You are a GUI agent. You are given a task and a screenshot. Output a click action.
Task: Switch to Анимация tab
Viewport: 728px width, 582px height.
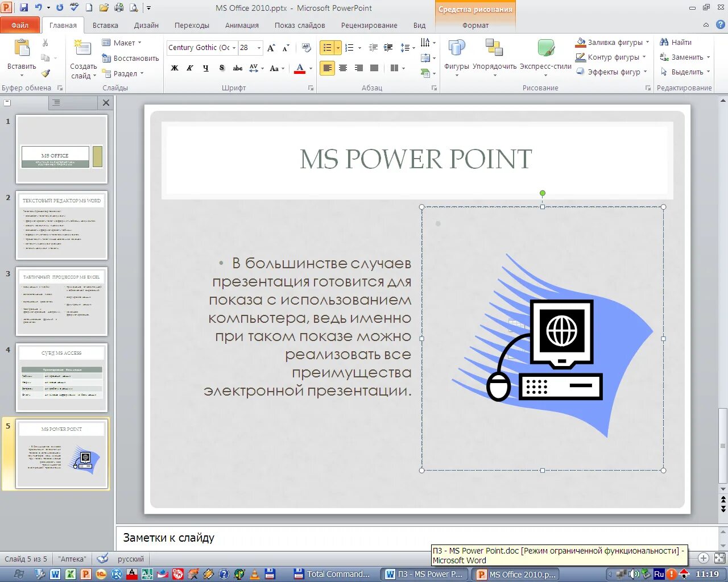pyautogui.click(x=242, y=25)
